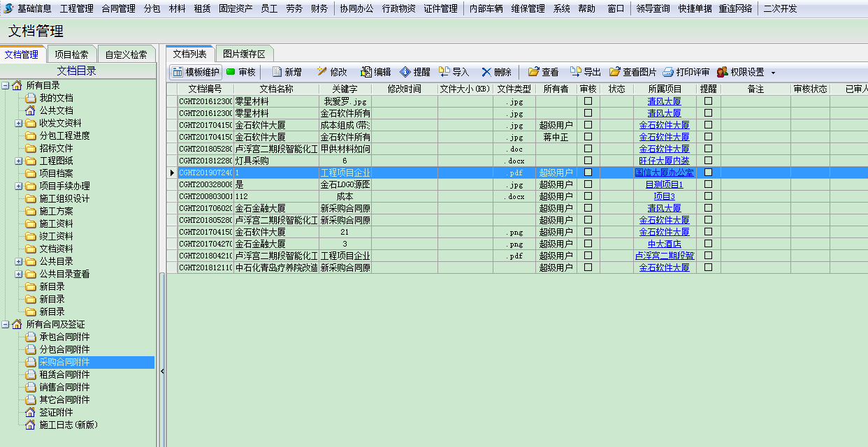This screenshot has width=868, height=447.
Task: Check the 提醒 box for 灯具采购
Action: click(x=709, y=161)
